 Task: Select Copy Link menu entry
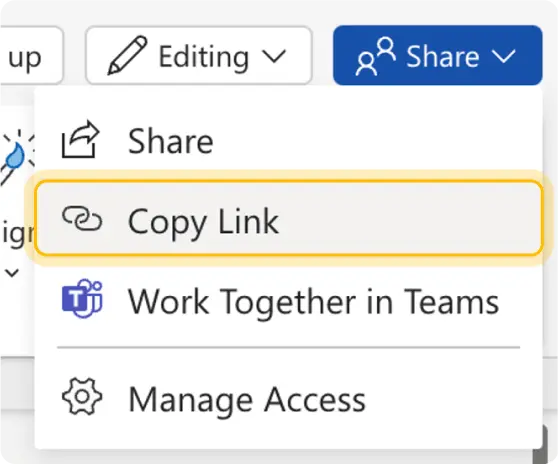point(288,218)
